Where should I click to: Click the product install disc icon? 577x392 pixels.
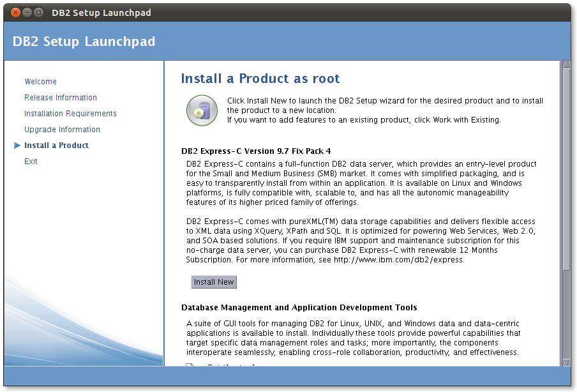point(202,110)
